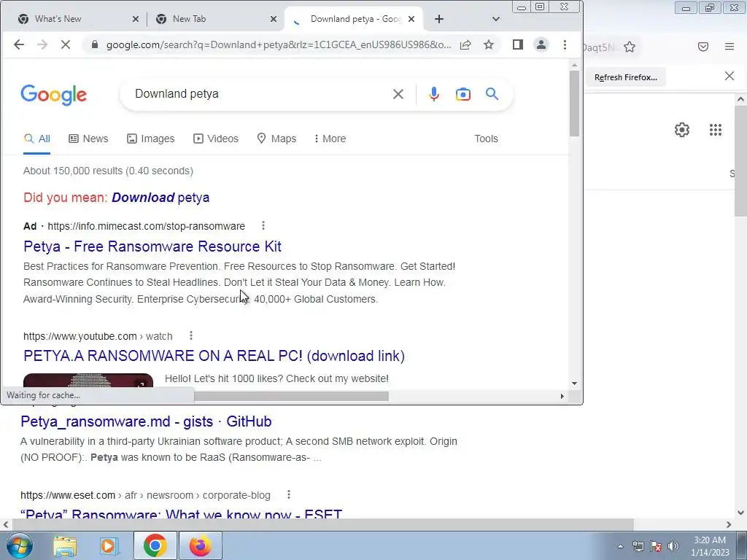Open options for eset.com result

[289, 495]
